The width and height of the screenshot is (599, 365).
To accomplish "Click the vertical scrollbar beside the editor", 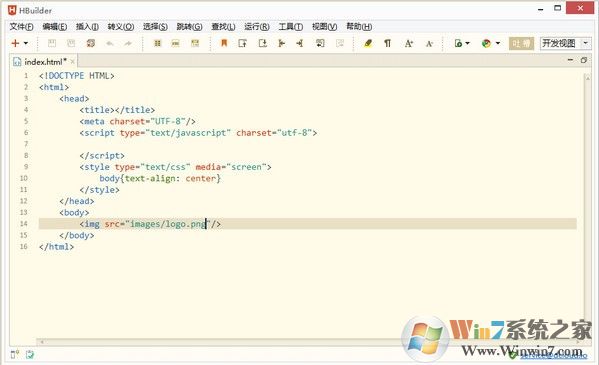I will tap(588, 206).
